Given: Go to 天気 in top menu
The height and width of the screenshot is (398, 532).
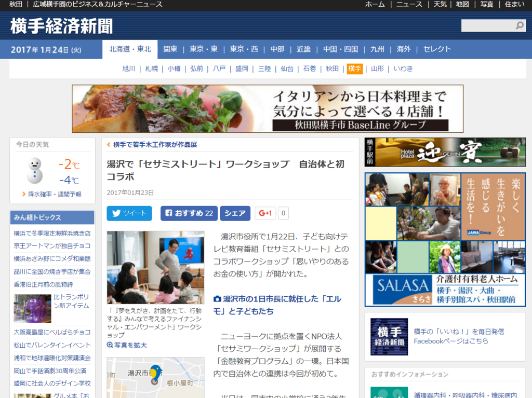Looking at the screenshot, I should (x=440, y=4).
